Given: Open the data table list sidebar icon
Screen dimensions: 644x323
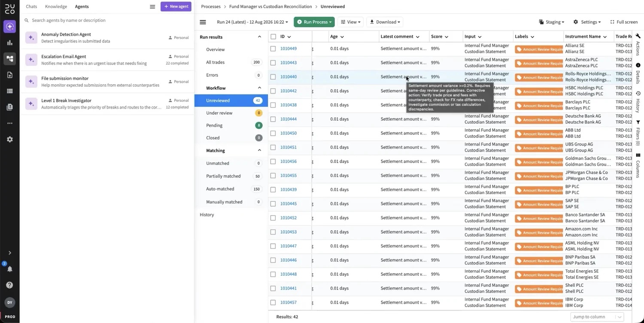Looking at the screenshot, I should coord(9,91).
